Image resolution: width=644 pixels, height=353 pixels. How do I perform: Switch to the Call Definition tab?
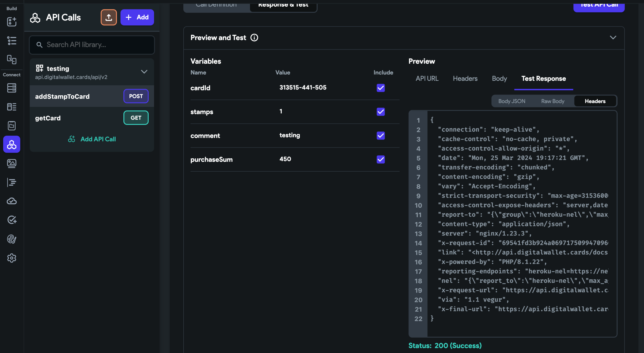click(x=216, y=5)
